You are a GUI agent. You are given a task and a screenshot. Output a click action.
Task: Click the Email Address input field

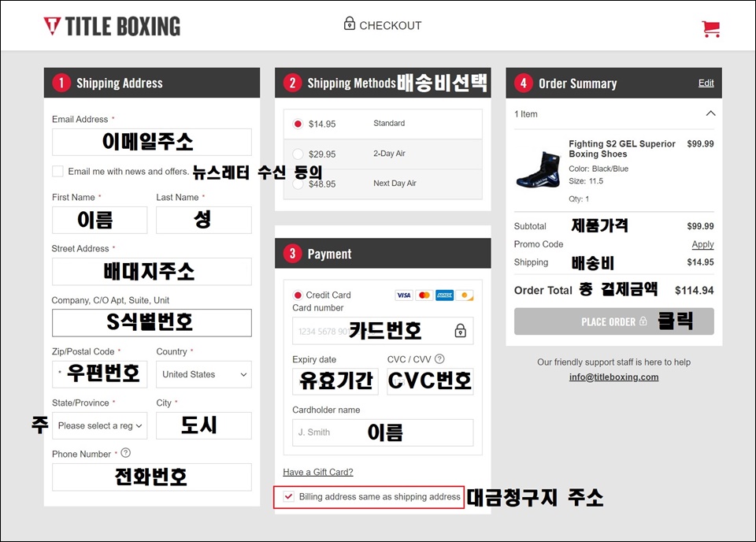pos(152,142)
